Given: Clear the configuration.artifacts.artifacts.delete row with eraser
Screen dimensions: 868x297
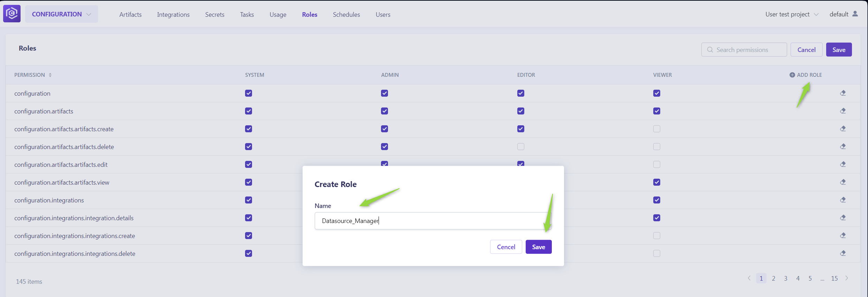Looking at the screenshot, I should coord(843,147).
